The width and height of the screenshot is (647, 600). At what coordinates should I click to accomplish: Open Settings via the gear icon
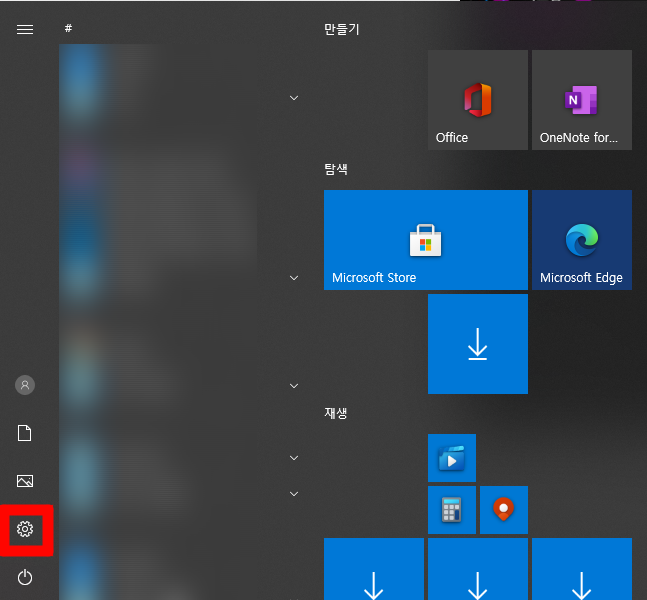(25, 529)
